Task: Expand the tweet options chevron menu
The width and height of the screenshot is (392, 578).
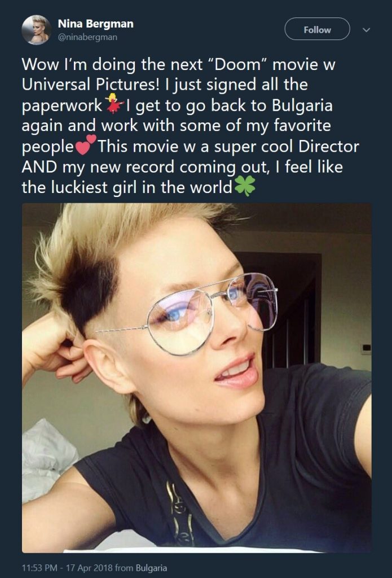Action: coord(366,29)
